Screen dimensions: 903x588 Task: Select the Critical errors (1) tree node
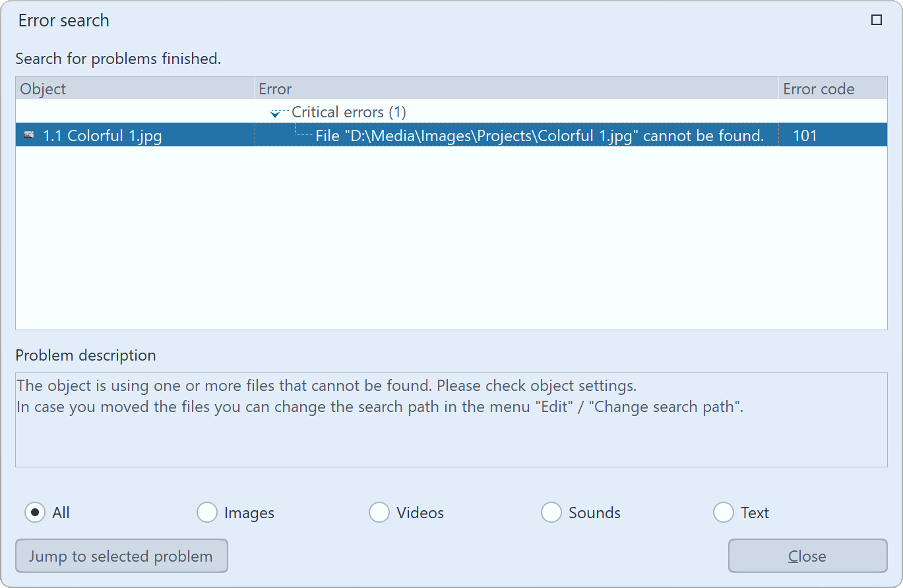349,112
